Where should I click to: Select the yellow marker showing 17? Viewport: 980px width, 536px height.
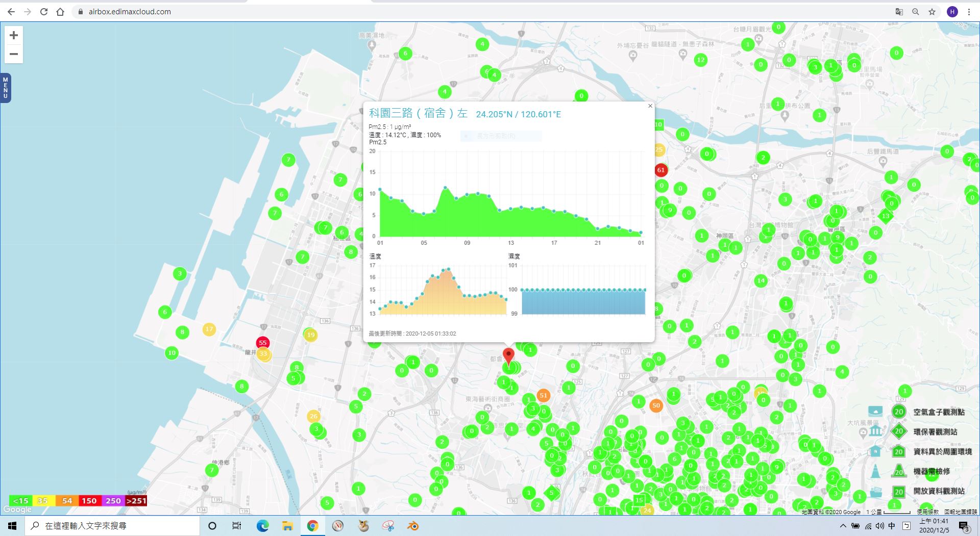coord(209,329)
